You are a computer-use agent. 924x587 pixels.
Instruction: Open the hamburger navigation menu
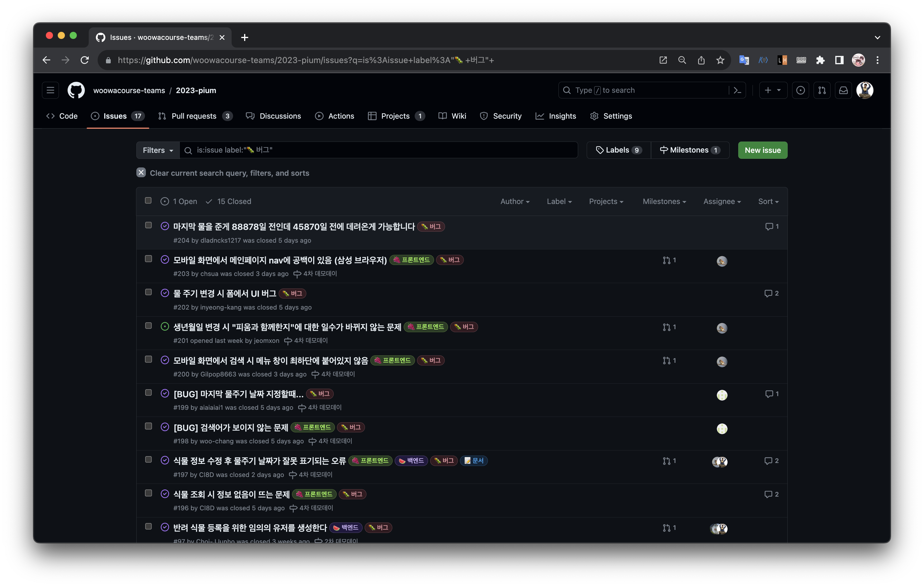(x=50, y=90)
